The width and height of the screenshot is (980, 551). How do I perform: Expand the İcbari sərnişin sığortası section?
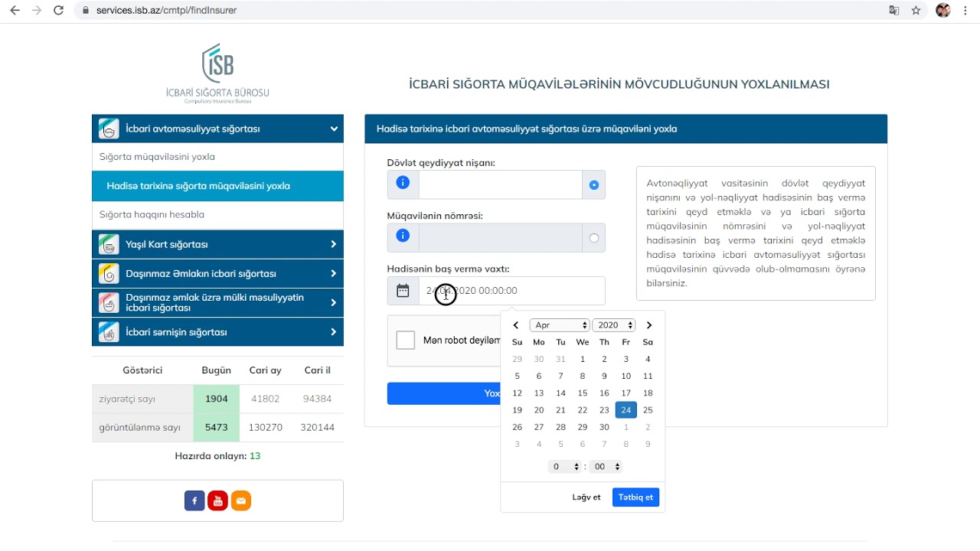[x=334, y=332]
